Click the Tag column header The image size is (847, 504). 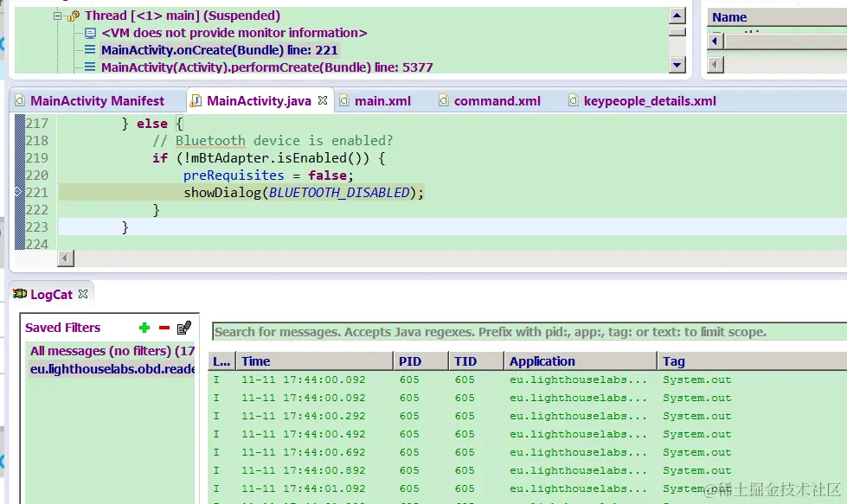pyautogui.click(x=752, y=361)
